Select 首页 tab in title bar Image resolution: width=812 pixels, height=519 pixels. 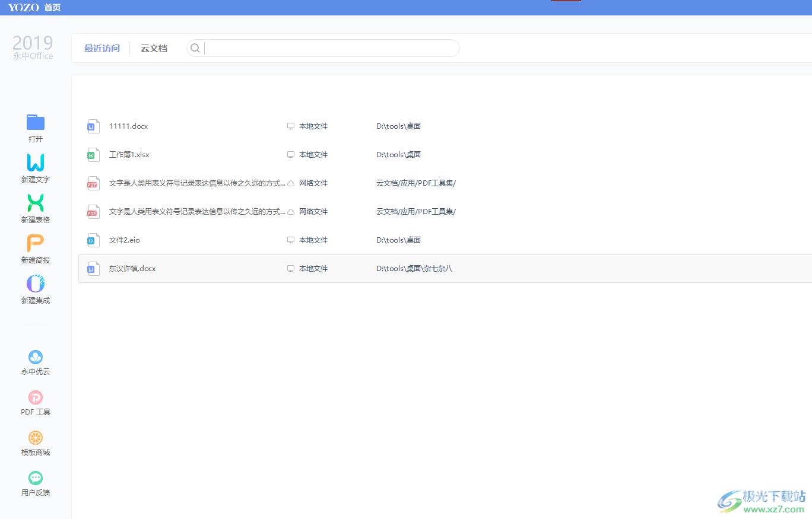click(52, 8)
